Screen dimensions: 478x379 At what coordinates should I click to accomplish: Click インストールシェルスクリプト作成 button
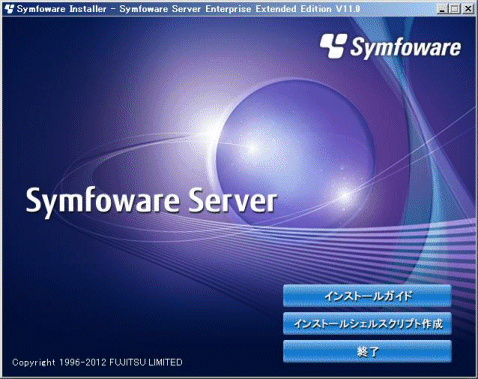[367, 324]
